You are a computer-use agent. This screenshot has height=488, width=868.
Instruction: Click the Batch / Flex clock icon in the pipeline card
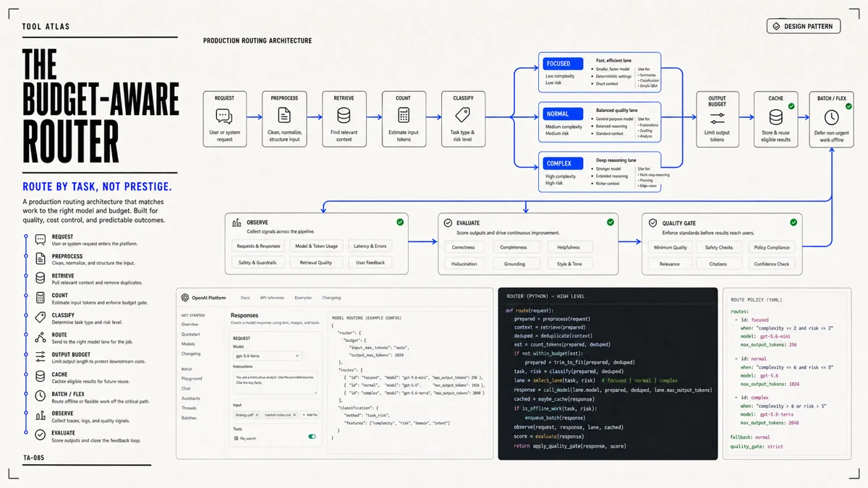tap(831, 117)
